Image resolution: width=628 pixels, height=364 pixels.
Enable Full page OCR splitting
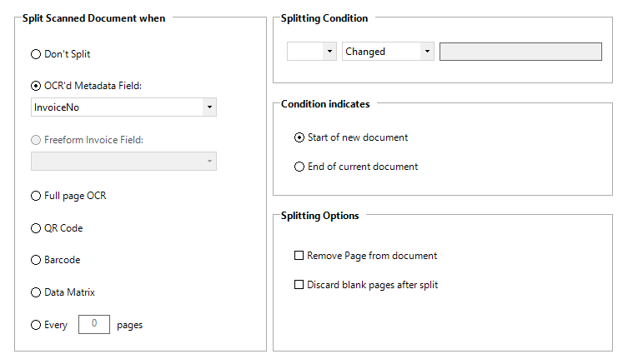pos(36,196)
